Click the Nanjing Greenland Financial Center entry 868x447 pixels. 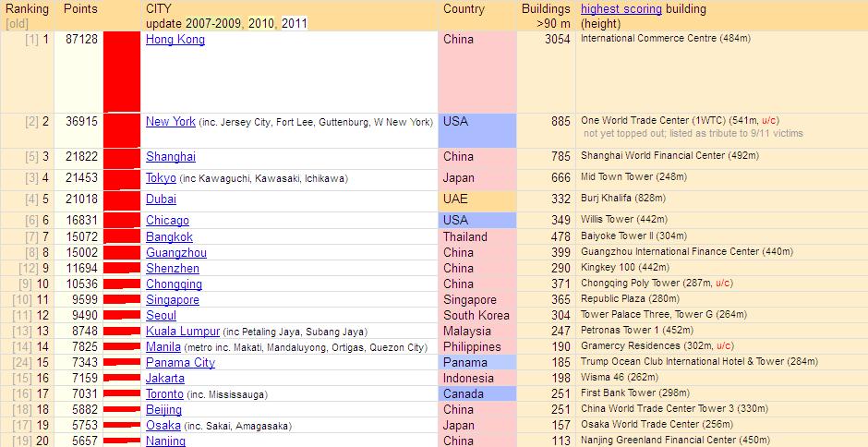[x=675, y=440]
